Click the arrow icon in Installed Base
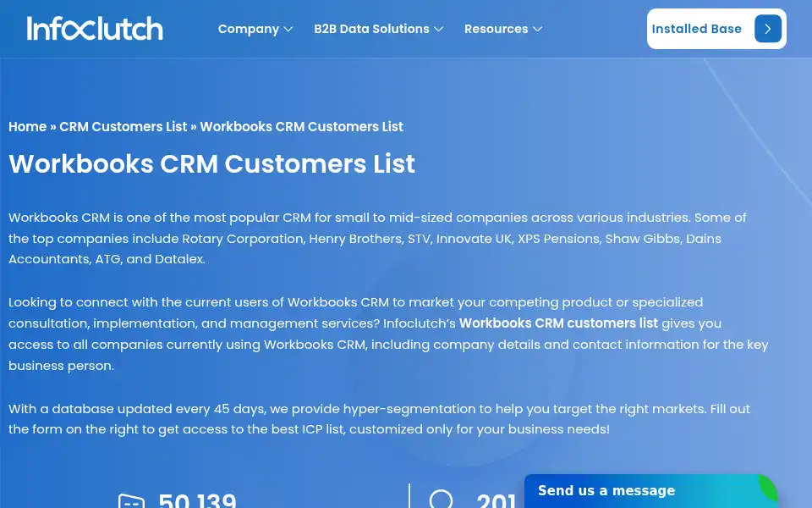This screenshot has height=508, width=812. (x=768, y=29)
